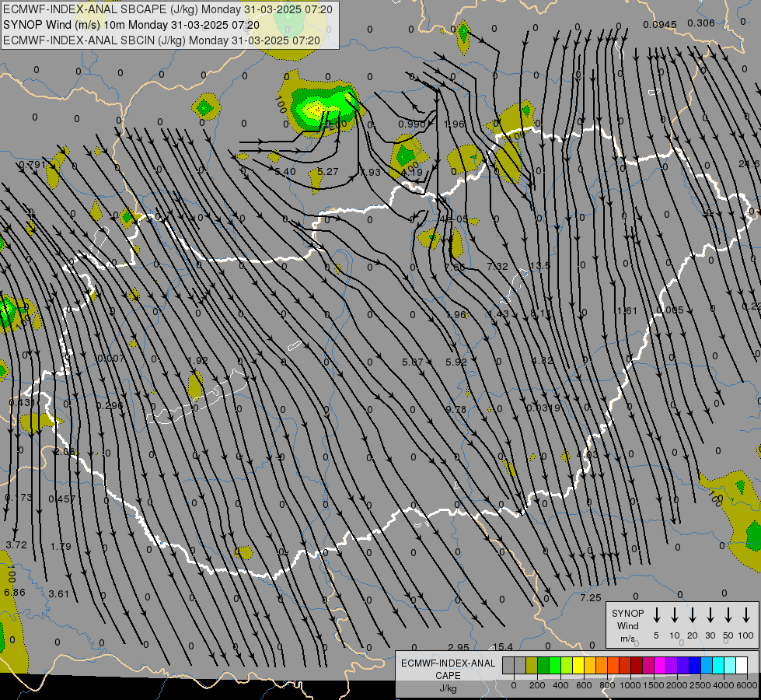Click the 100 m/s wind legend arrow

[746, 615]
